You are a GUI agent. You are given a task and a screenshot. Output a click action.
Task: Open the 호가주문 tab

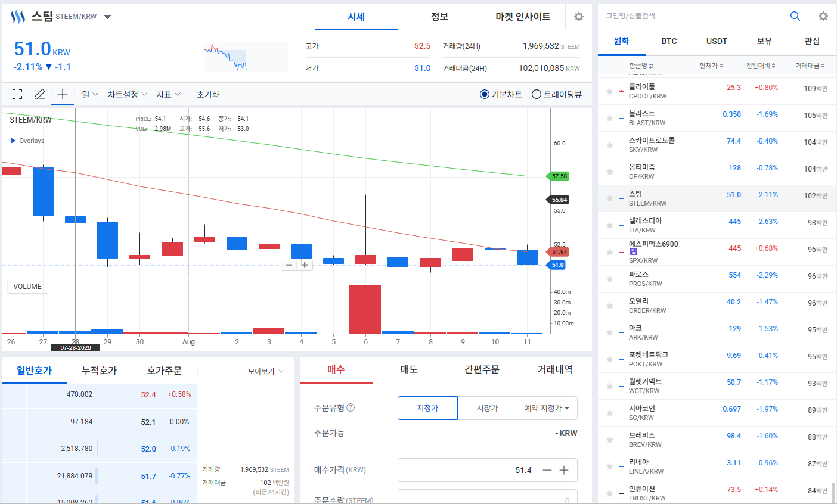pos(164,371)
